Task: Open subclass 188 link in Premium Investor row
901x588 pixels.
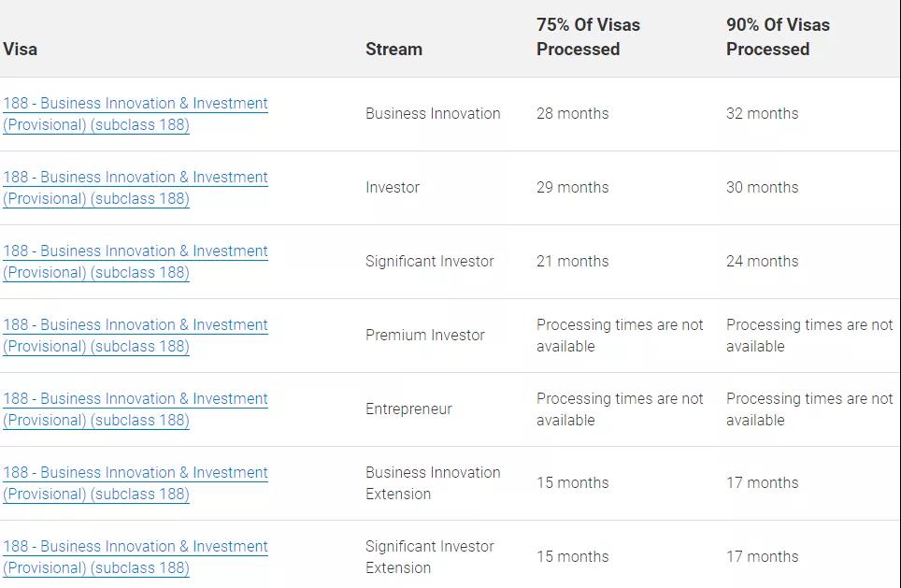Action: point(135,335)
